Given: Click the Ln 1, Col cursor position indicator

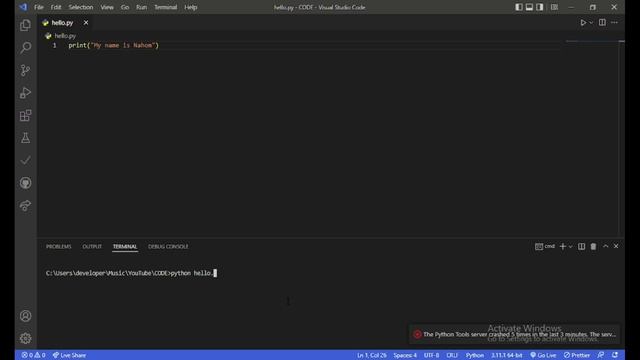Looking at the screenshot, I should (372, 355).
